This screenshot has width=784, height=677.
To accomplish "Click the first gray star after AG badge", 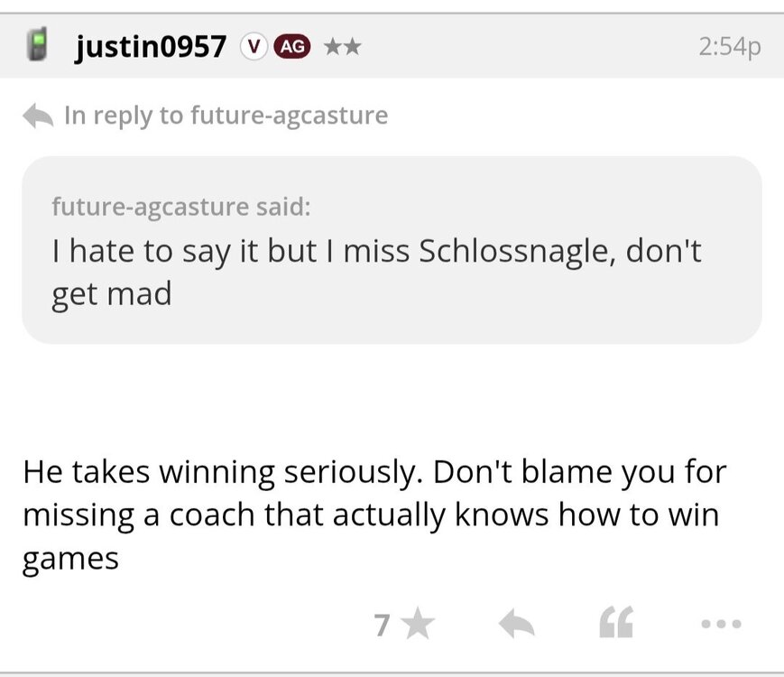I will point(332,46).
